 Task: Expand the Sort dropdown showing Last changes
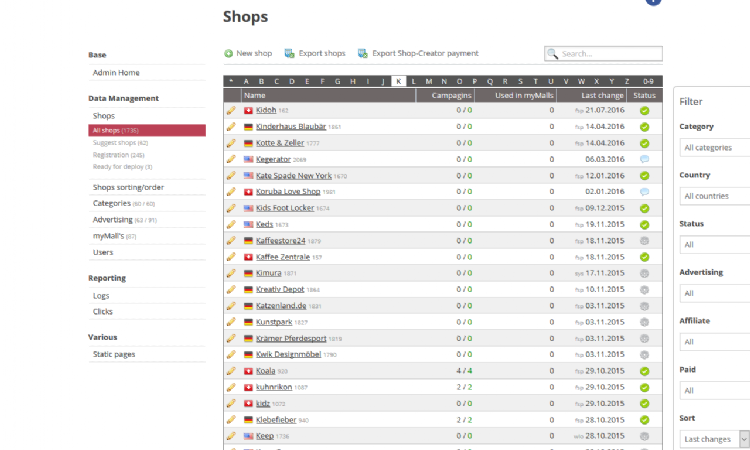point(714,439)
